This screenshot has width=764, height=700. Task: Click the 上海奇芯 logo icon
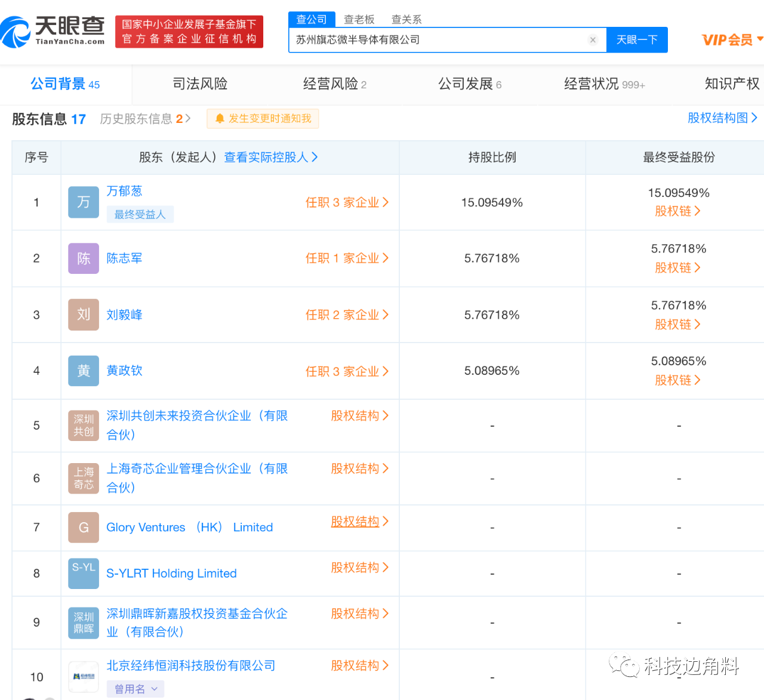point(84,479)
